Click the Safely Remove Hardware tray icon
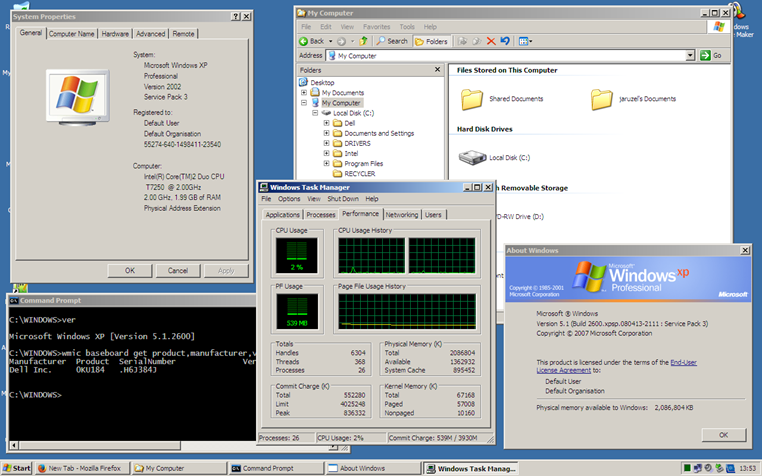Screen dimensions: 762x476 [x=719, y=468]
